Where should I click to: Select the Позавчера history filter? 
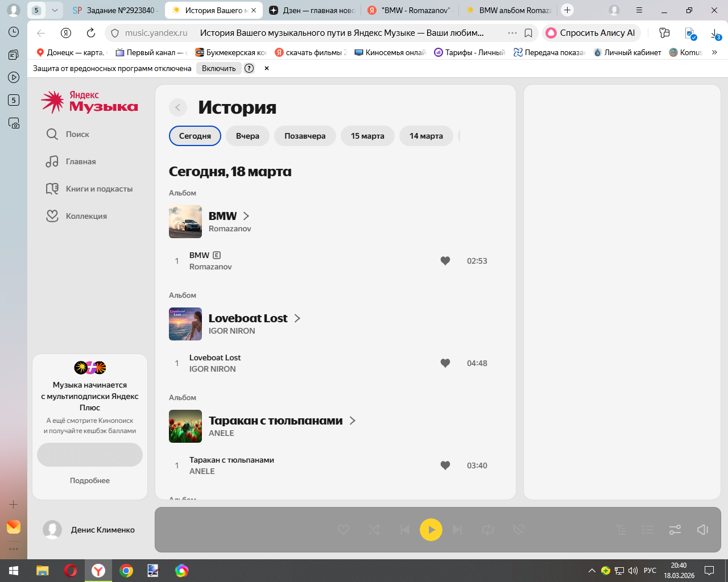point(305,136)
